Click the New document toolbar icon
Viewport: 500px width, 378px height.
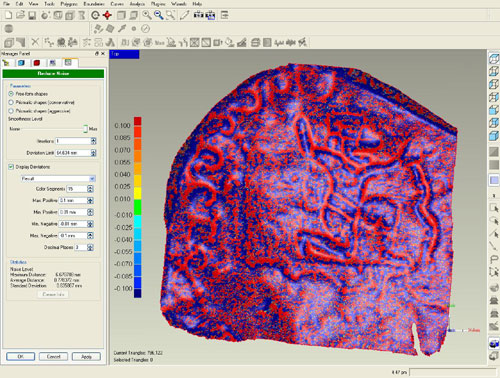(8, 15)
